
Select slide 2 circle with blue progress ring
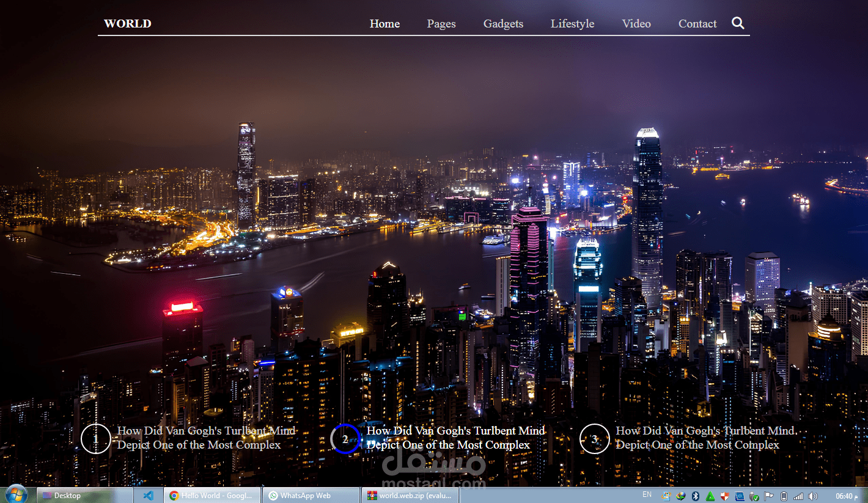(x=345, y=439)
